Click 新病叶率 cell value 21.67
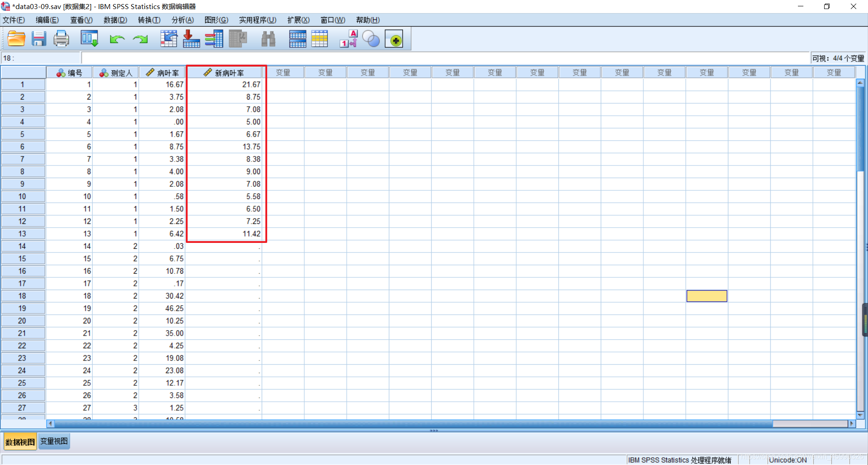 point(225,85)
